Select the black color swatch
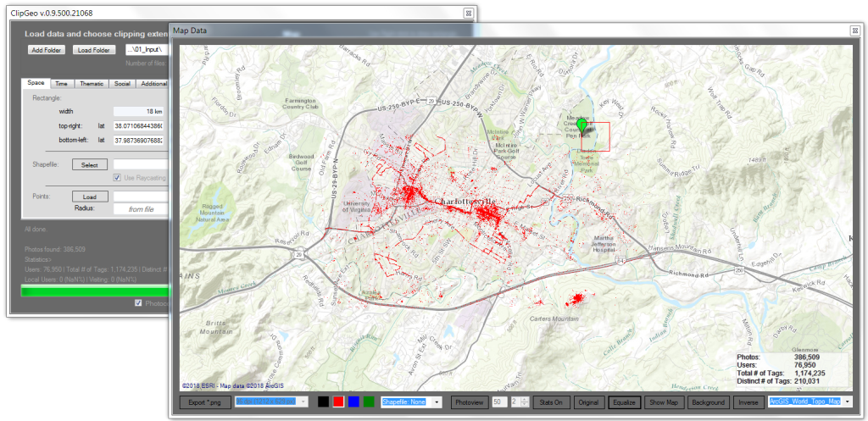This screenshot has height=421, width=868. click(324, 402)
